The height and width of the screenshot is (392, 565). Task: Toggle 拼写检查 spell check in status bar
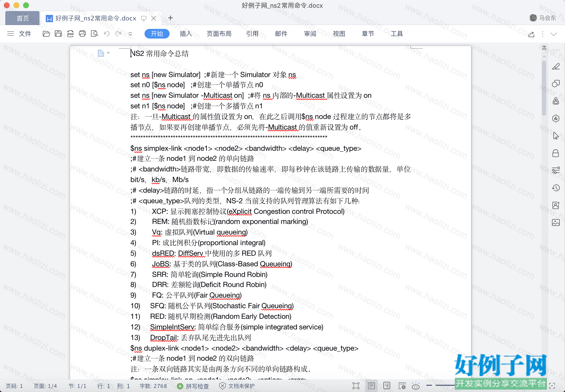193,386
